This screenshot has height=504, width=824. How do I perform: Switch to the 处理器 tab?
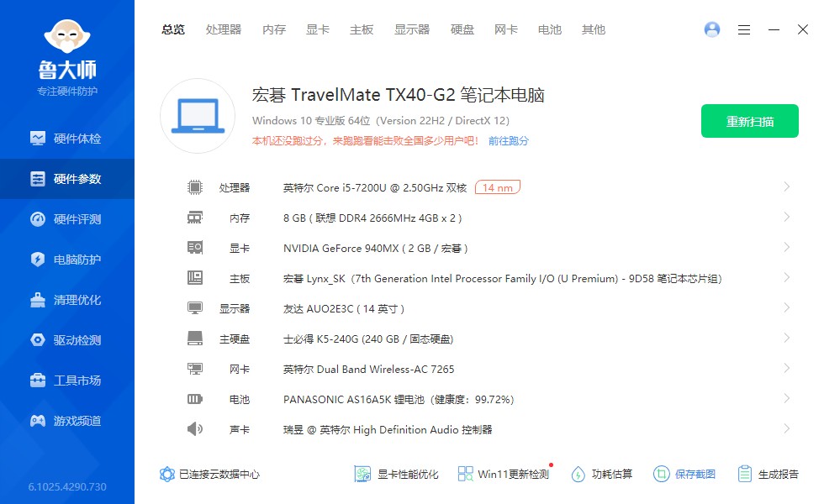(x=224, y=30)
